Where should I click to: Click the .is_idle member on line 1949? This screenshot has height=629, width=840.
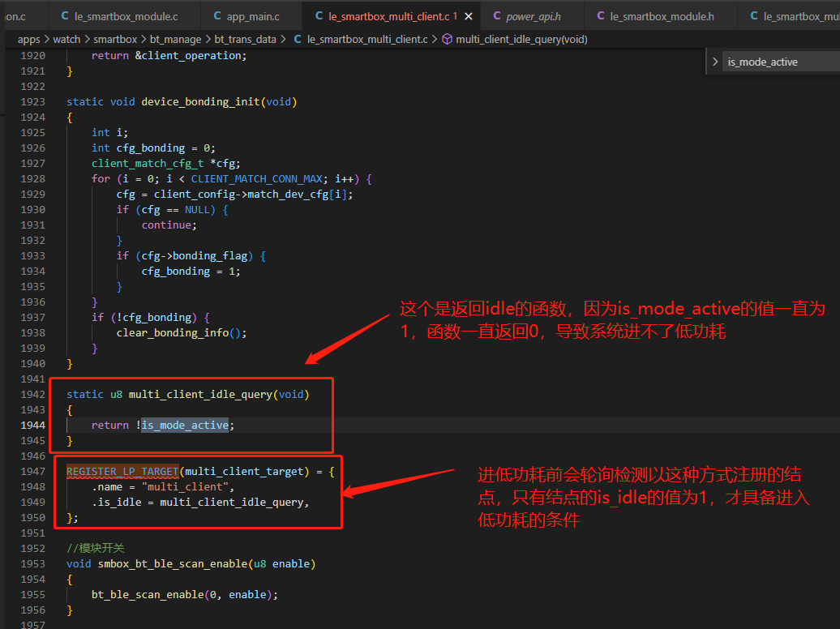116,502
